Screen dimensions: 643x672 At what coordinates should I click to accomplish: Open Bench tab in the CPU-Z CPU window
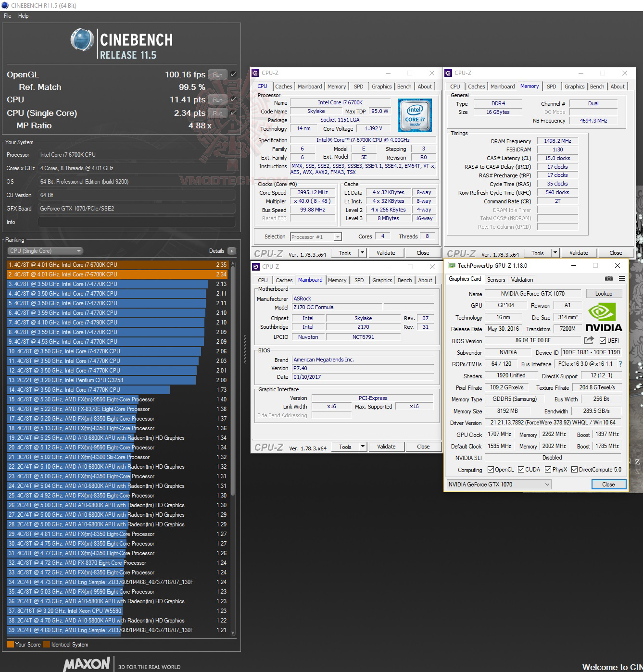[404, 87]
